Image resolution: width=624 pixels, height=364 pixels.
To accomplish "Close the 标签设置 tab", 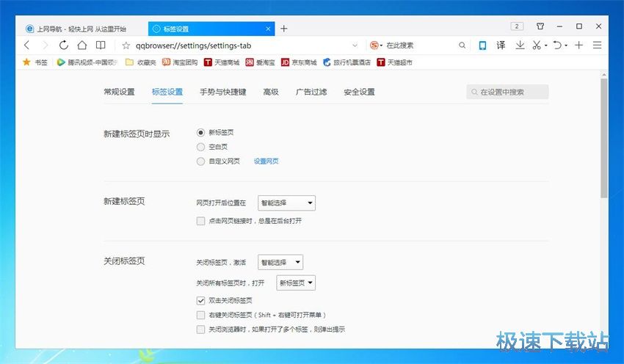I will pos(268,29).
